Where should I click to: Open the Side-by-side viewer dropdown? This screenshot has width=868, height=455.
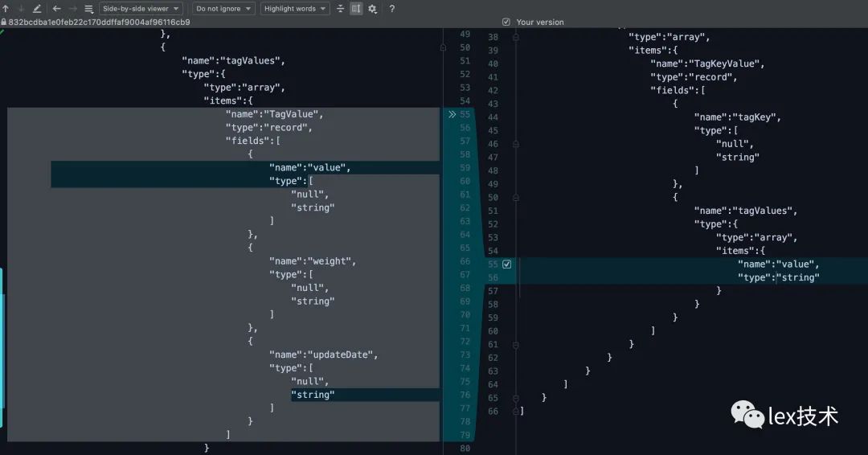[141, 8]
